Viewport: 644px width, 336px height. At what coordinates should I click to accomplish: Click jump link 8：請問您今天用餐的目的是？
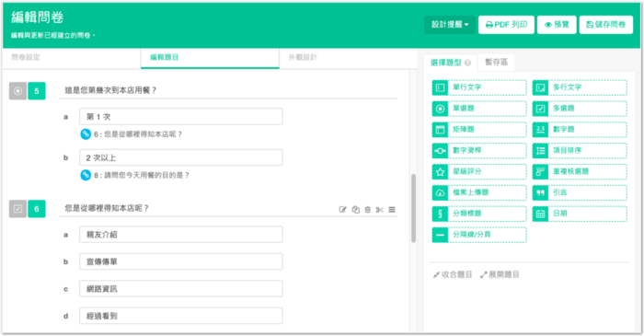(x=142, y=176)
